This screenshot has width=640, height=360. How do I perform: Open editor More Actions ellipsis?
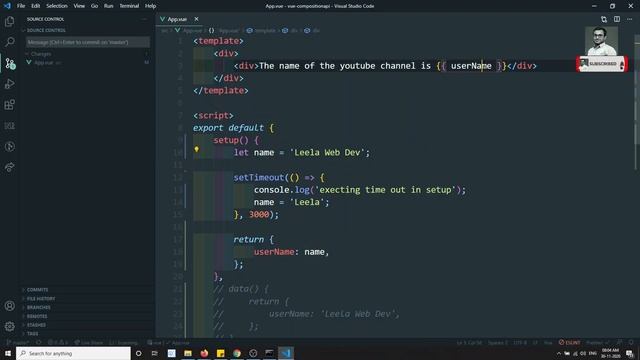(x=629, y=19)
